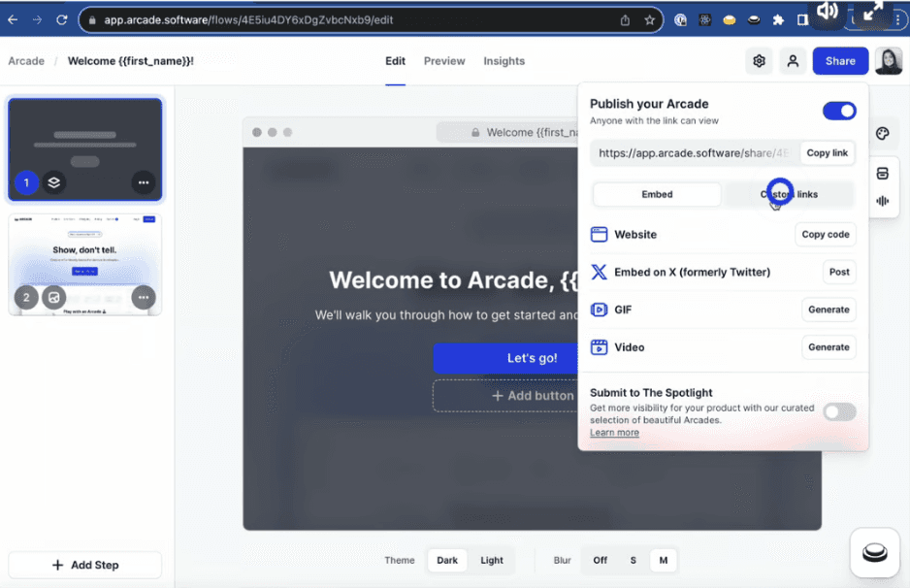Screen dimensions: 910x588
Task: Click Copy code for Website
Action: pyautogui.click(x=826, y=235)
